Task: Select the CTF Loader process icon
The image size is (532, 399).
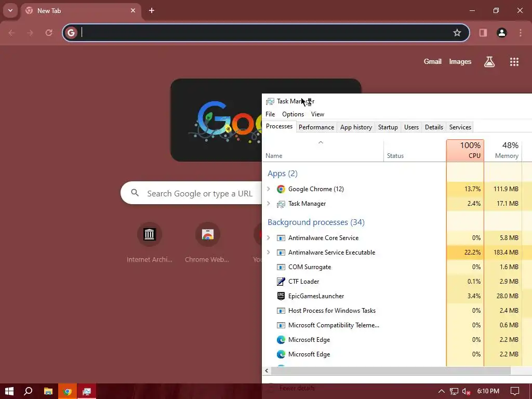Action: coord(281,281)
